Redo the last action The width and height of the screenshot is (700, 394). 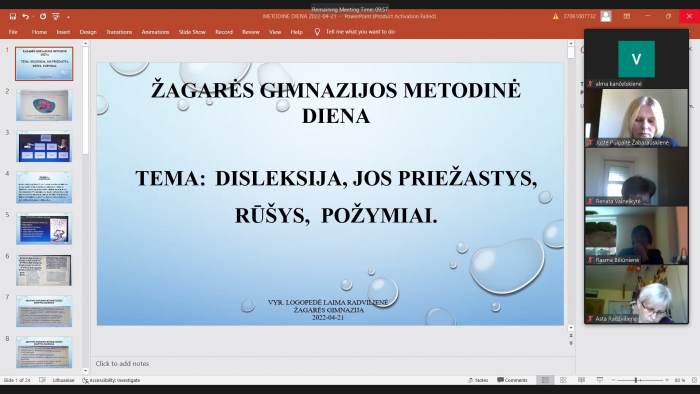click(43, 17)
